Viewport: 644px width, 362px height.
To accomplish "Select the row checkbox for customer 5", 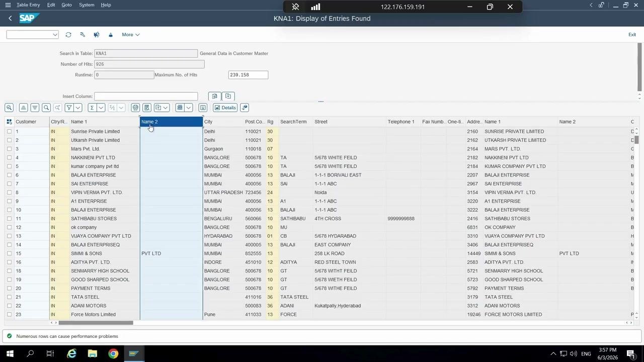I will click(9, 166).
